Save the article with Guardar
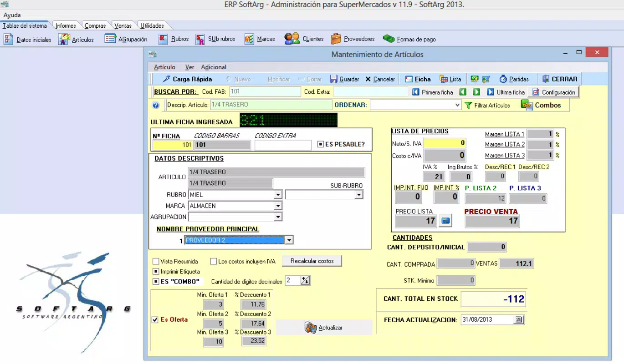This screenshot has width=624, height=364. pyautogui.click(x=344, y=79)
